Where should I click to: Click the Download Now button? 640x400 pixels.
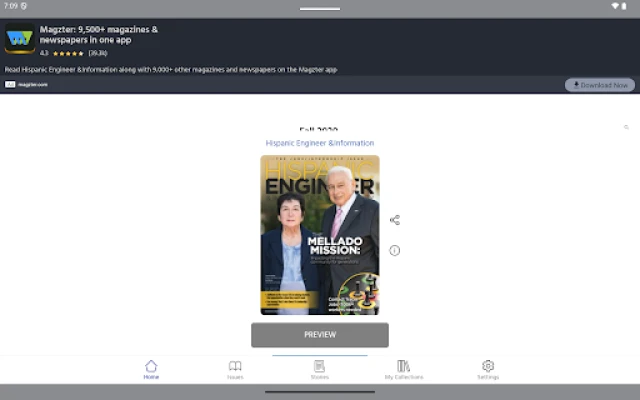click(x=599, y=85)
